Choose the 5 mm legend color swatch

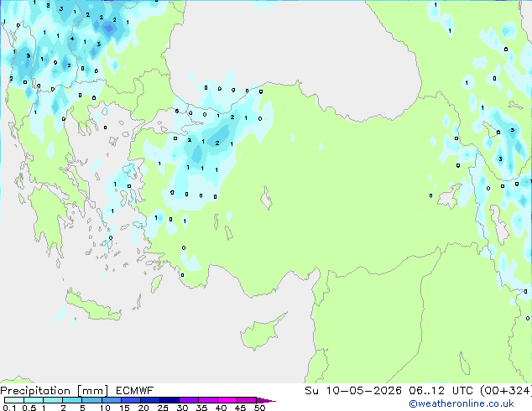[91, 400]
